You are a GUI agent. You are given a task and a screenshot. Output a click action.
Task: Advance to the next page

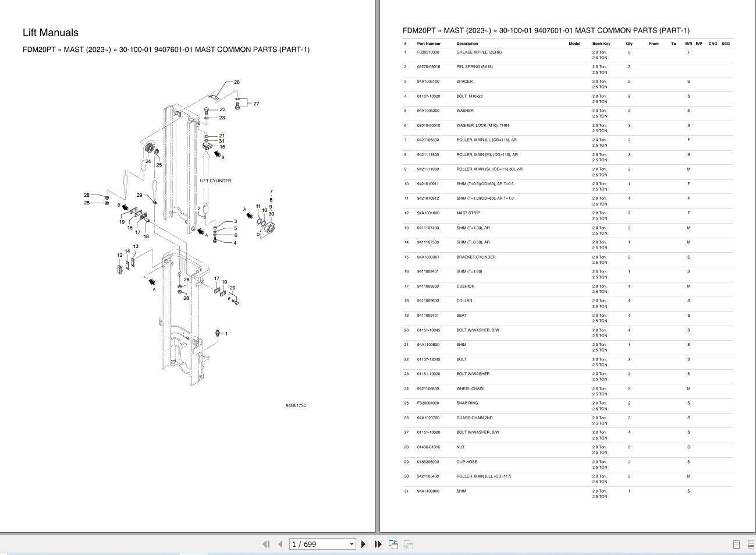pyautogui.click(x=363, y=544)
